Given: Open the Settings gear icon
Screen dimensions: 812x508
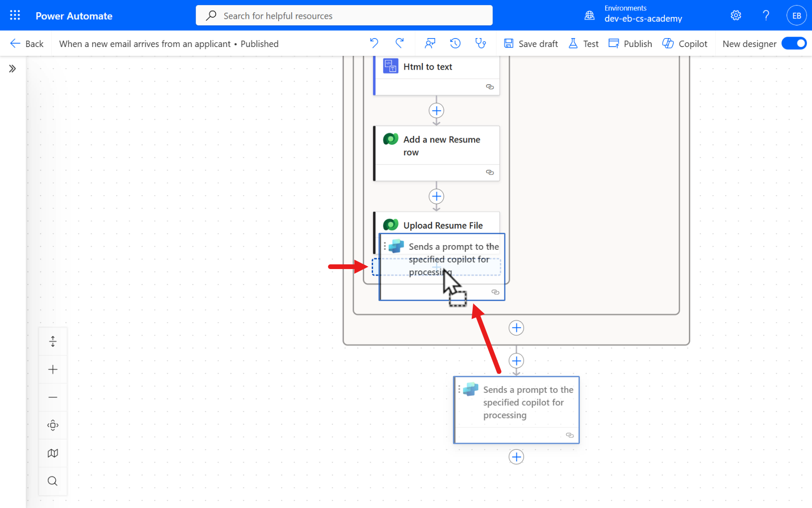Looking at the screenshot, I should click(736, 16).
